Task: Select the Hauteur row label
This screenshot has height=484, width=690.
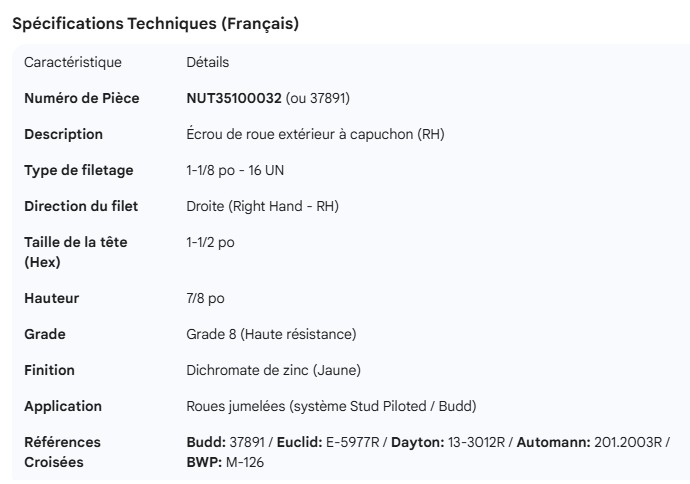Action: point(51,298)
